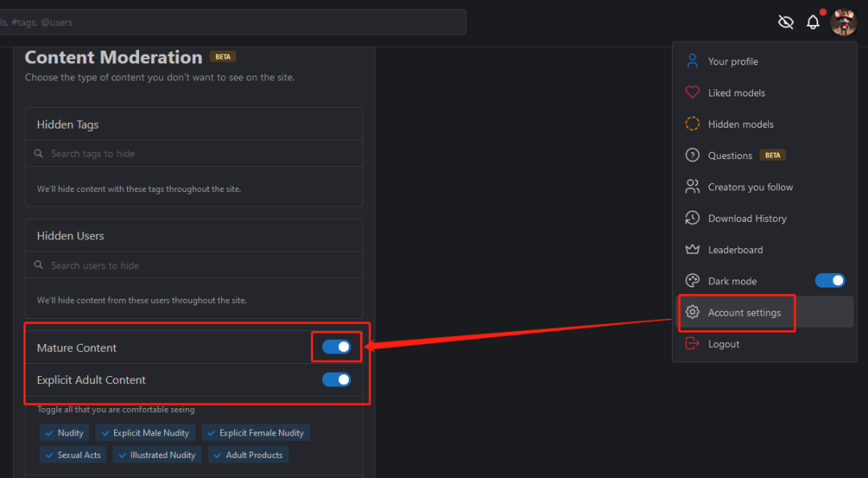This screenshot has height=478, width=868.
Task: Open the Leaderboard menu entry
Action: coord(764,250)
